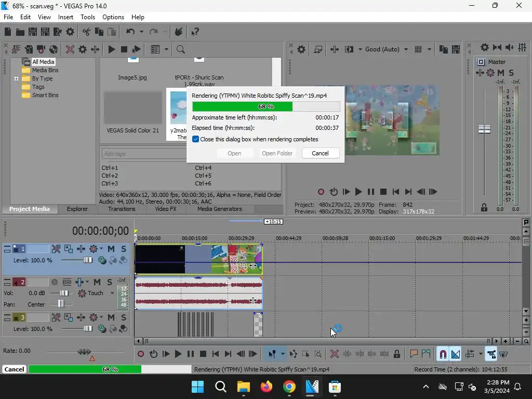Screen dimensions: 532x399
Task: Click the Master bus volume fader
Action: tap(484, 129)
